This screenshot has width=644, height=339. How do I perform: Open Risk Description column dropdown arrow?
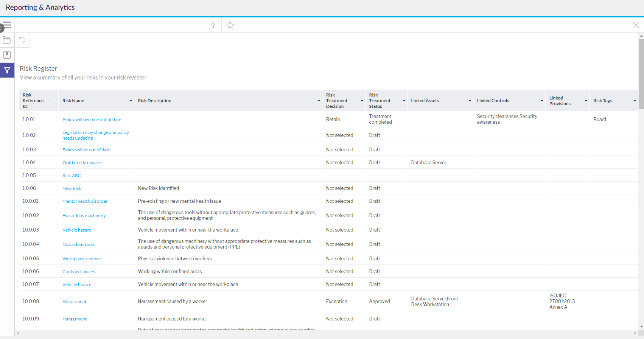(319, 101)
